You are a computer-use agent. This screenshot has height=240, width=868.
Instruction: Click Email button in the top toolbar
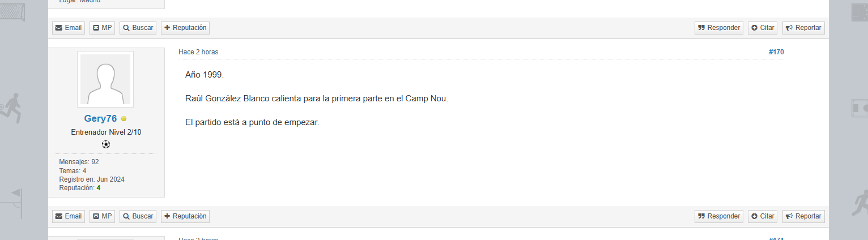pos(69,28)
